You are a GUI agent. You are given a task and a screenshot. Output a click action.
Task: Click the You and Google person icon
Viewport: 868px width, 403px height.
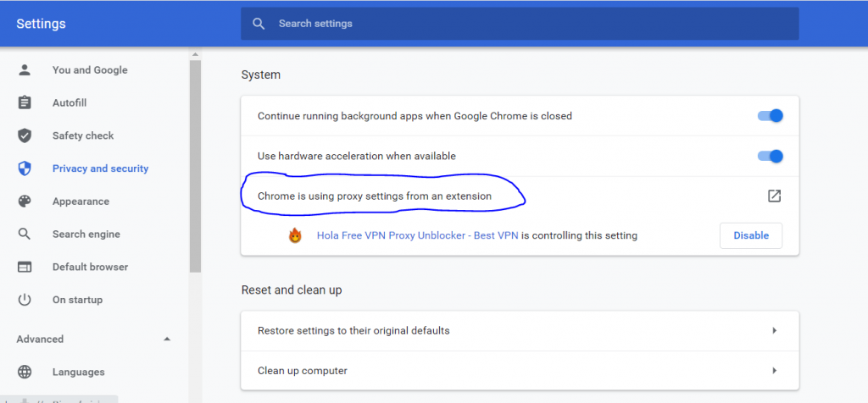pyautogui.click(x=25, y=70)
